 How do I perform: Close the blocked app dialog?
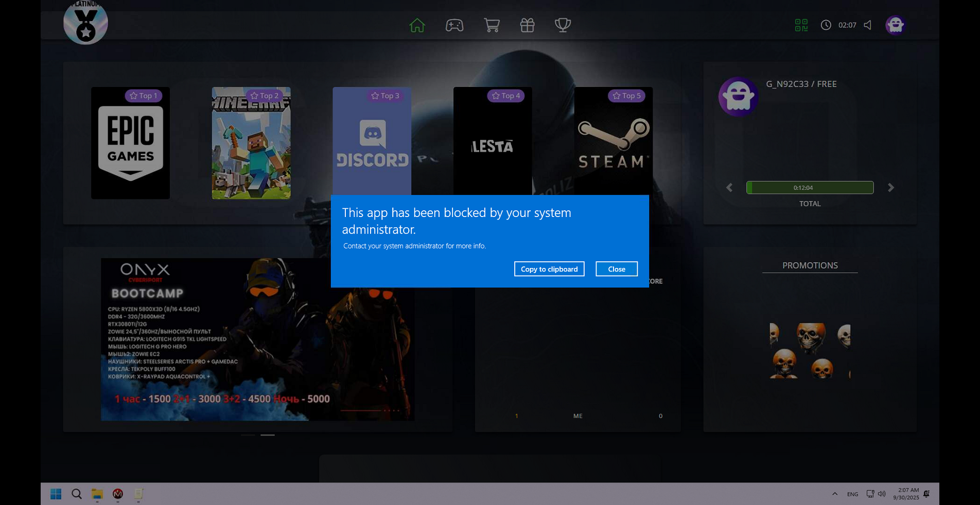pyautogui.click(x=616, y=269)
